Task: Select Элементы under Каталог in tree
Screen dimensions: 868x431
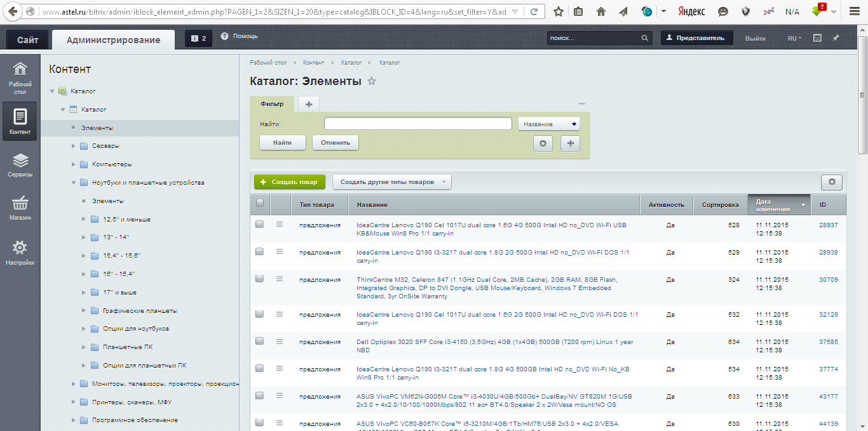Action: pos(97,128)
